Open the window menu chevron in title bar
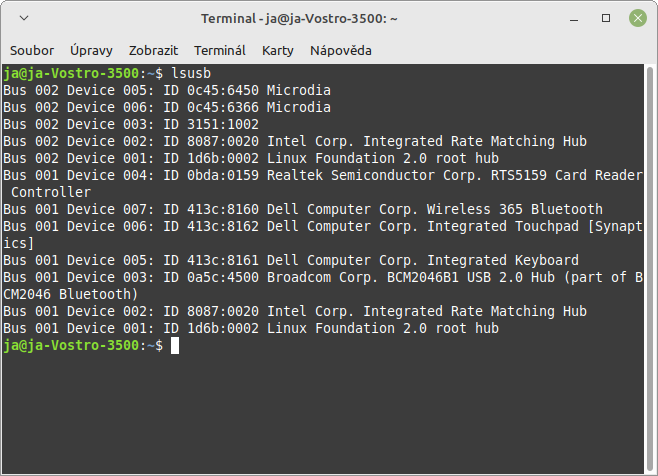 [24, 19]
